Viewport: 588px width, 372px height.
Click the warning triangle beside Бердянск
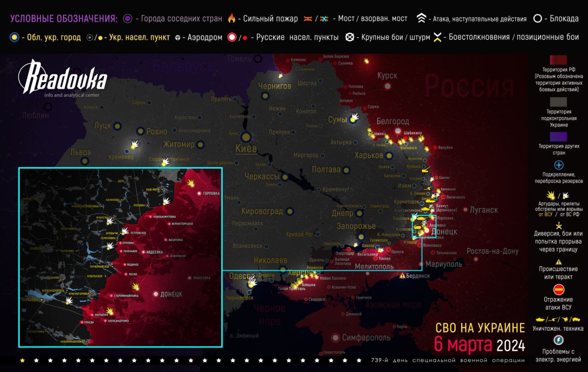(402, 276)
